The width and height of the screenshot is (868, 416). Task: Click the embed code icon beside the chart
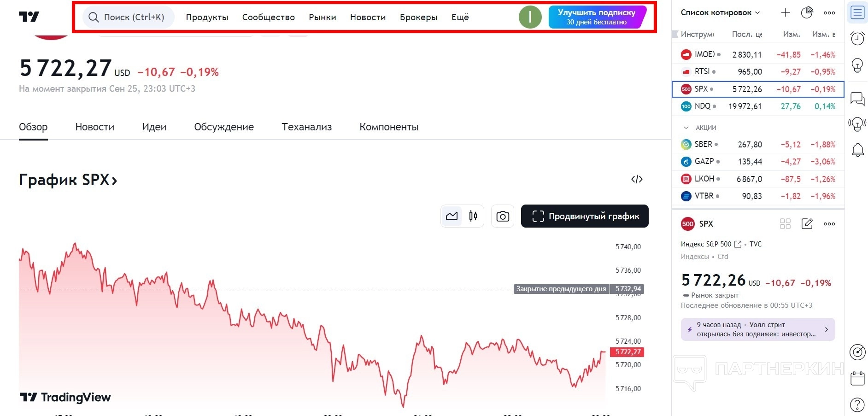coord(637,179)
